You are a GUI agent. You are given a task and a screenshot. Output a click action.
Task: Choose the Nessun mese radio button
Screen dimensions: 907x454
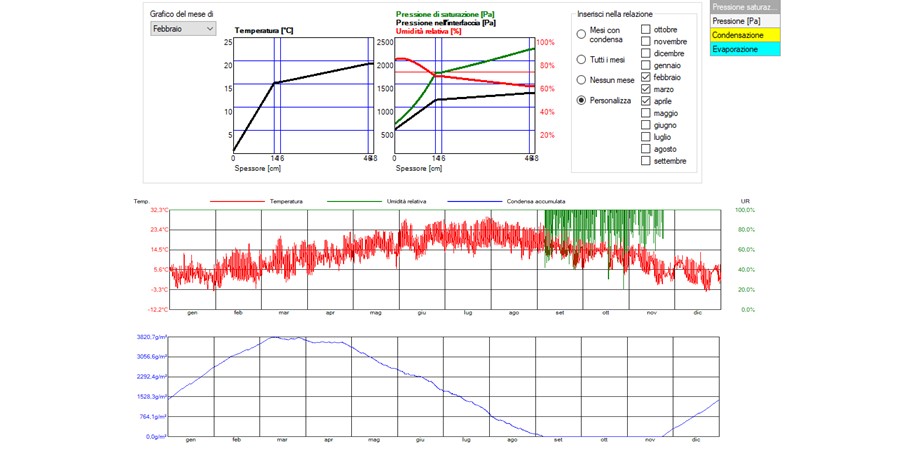click(582, 79)
